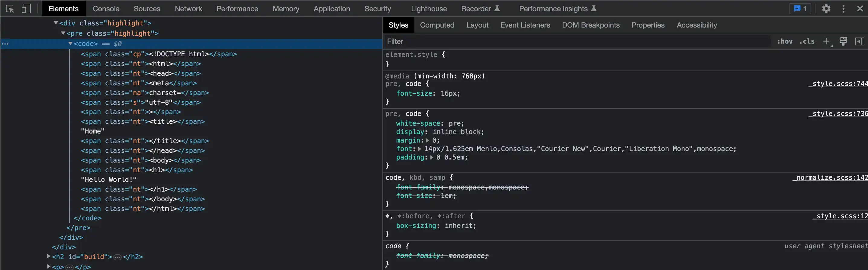
Task: Expand the h2 id build node
Action: click(x=49, y=256)
